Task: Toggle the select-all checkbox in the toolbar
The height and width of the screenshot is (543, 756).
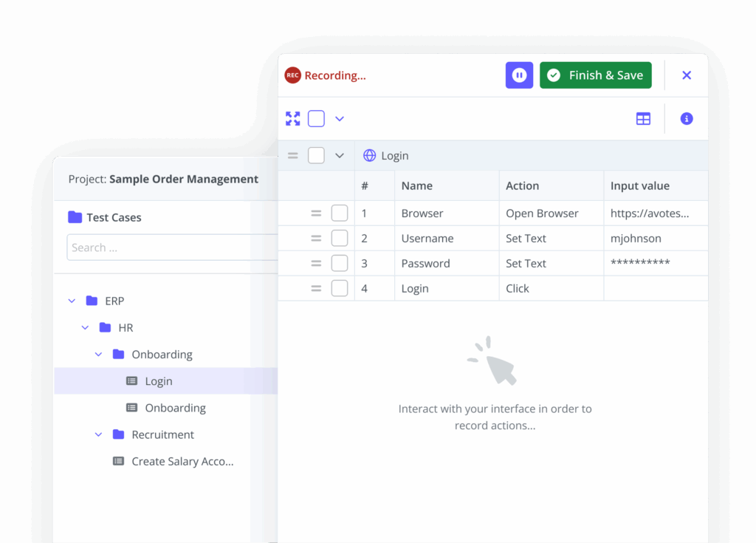Action: (316, 118)
